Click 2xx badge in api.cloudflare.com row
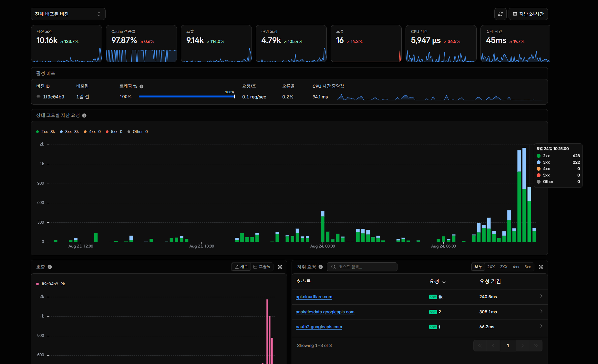The height and width of the screenshot is (364, 598). (x=433, y=297)
